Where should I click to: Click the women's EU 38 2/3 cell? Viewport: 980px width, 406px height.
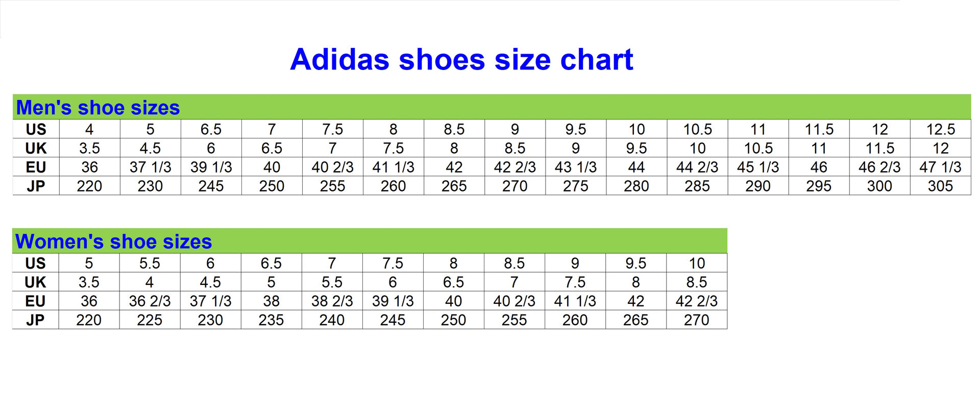pos(332,301)
